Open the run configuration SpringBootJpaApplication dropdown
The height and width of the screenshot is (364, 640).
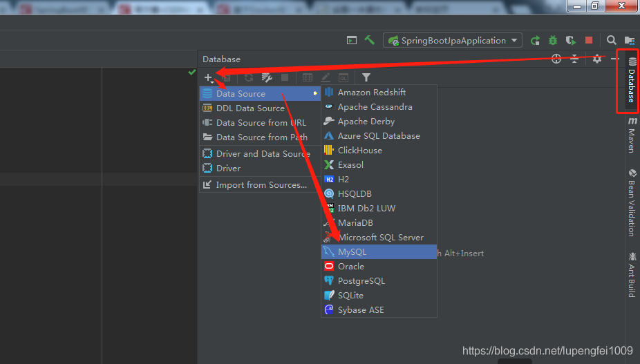click(452, 40)
